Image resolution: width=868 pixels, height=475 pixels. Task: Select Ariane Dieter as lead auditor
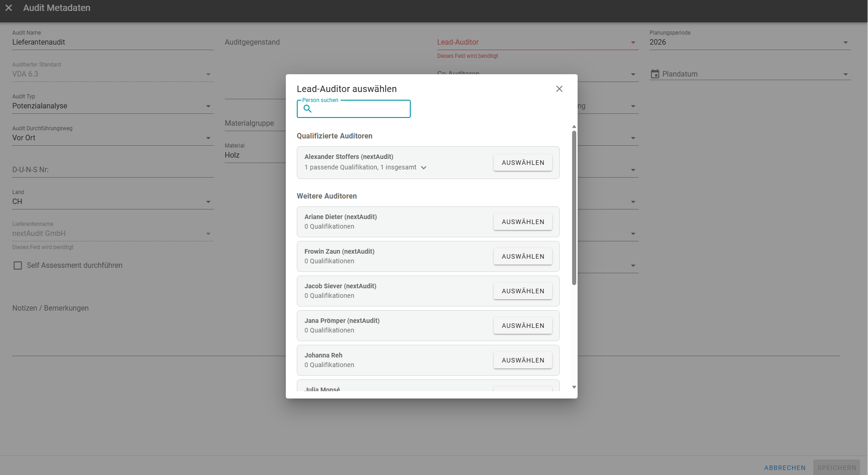tap(522, 222)
